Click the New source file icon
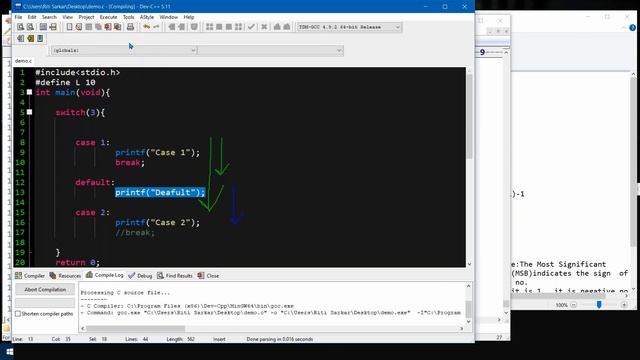This screenshot has height=360, width=640. tap(69, 27)
